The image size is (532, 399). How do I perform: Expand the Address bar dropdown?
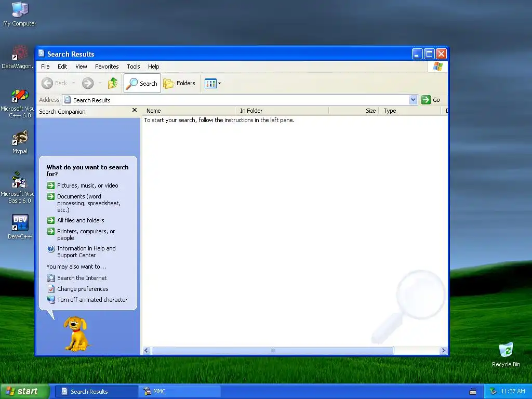coord(413,100)
